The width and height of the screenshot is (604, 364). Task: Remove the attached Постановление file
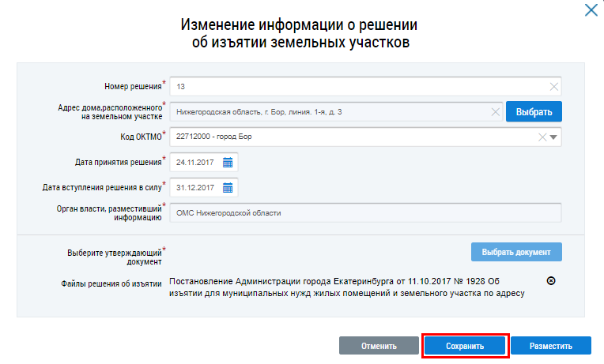[x=551, y=281]
